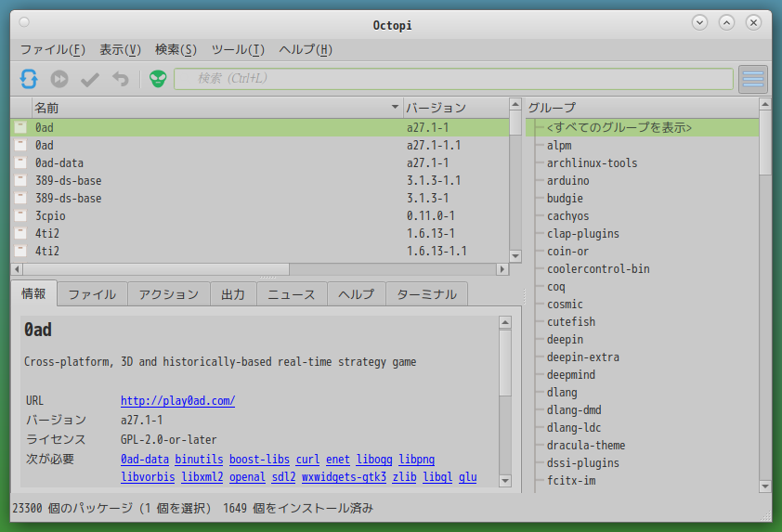Click the package list horizontal scrollbar handle
This screenshot has width=782, height=532.
(156, 269)
